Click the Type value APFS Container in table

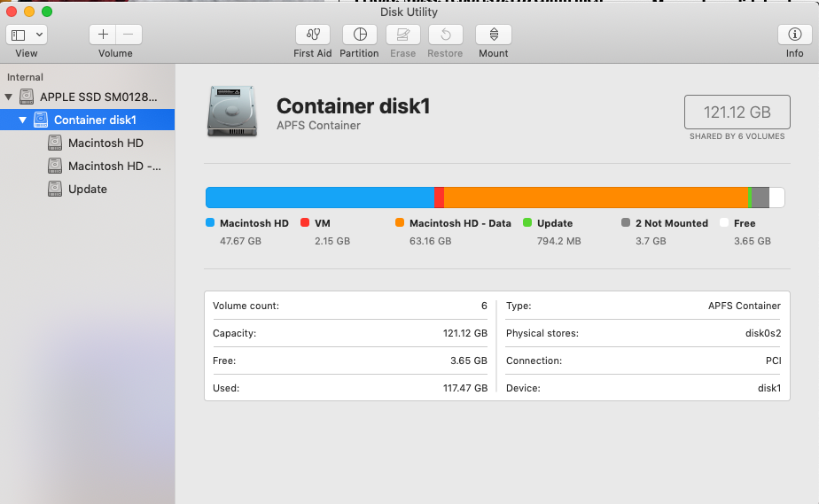(745, 306)
